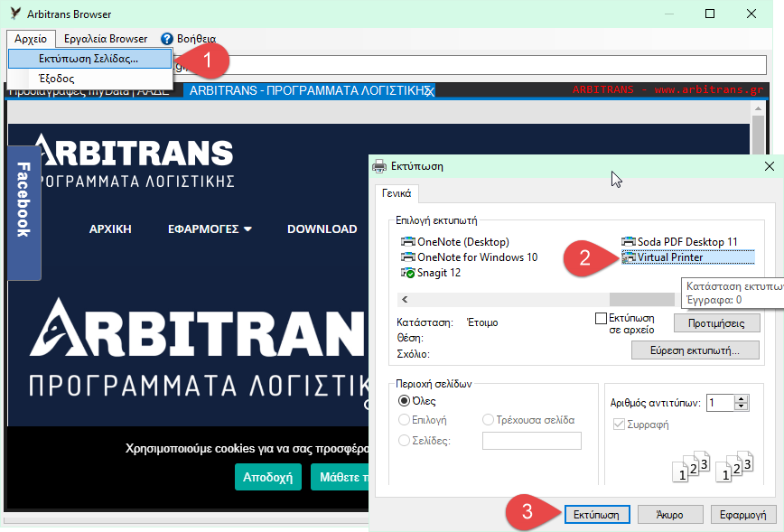The width and height of the screenshot is (784, 532).
Task: Select the OneNote for Windows 10 printer
Action: [469, 257]
